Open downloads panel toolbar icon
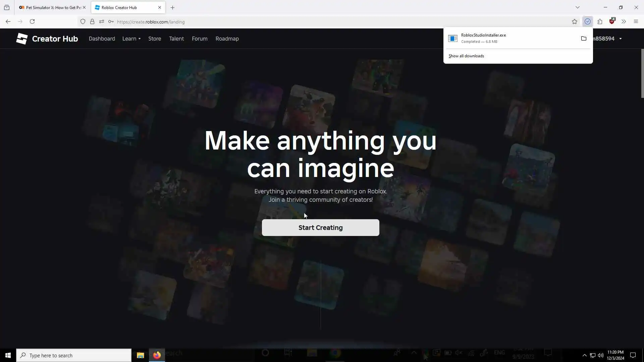 587,21
